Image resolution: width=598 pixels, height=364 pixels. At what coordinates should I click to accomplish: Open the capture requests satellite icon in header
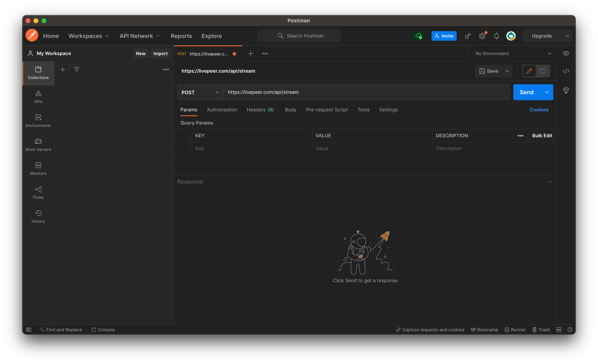[468, 36]
